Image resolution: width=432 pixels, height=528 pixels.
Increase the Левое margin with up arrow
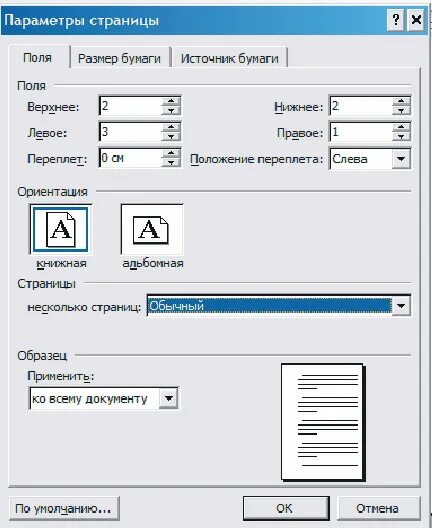[171, 127]
